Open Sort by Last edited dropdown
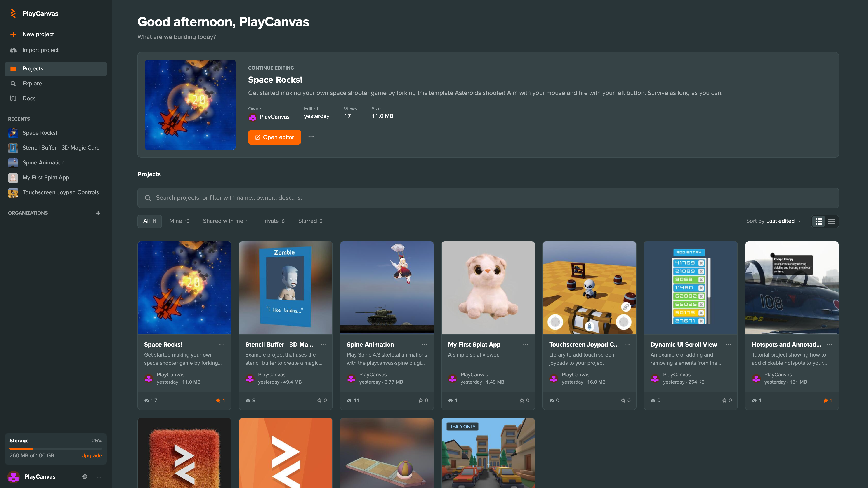Screen dimensions: 868x488 click(773, 221)
